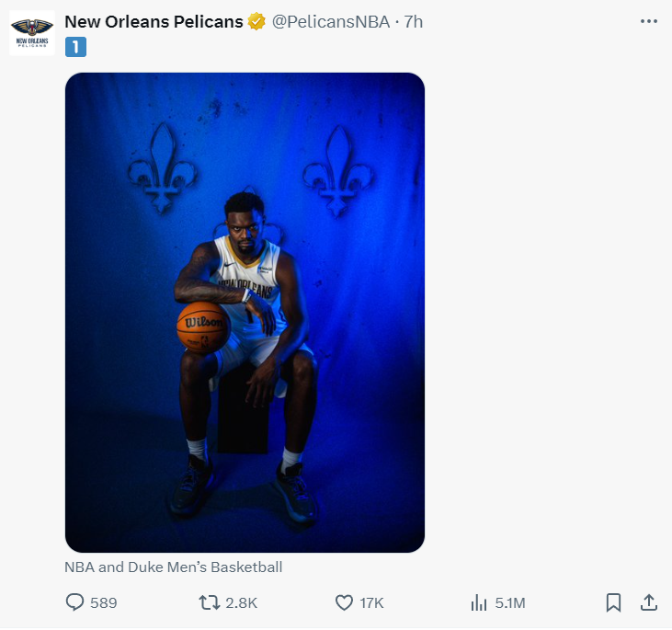Click the 589 replies count
Image resolution: width=672 pixels, height=630 pixels.
coord(104,602)
